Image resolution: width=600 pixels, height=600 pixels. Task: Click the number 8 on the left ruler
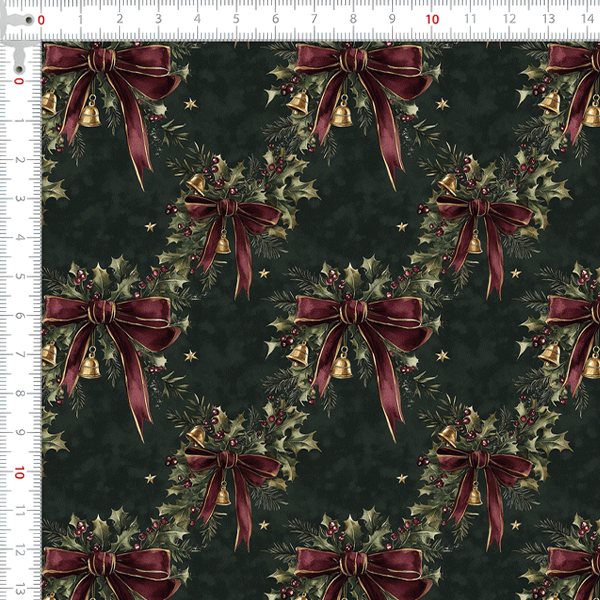coord(20,393)
